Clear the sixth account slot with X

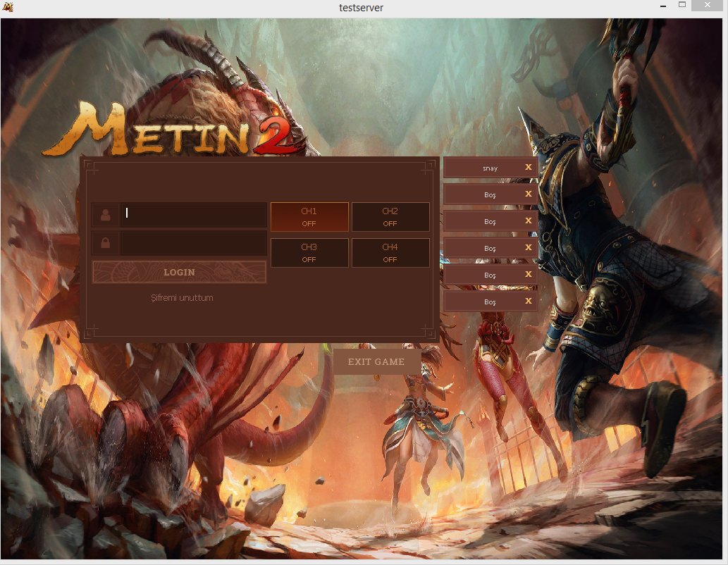pos(529,301)
